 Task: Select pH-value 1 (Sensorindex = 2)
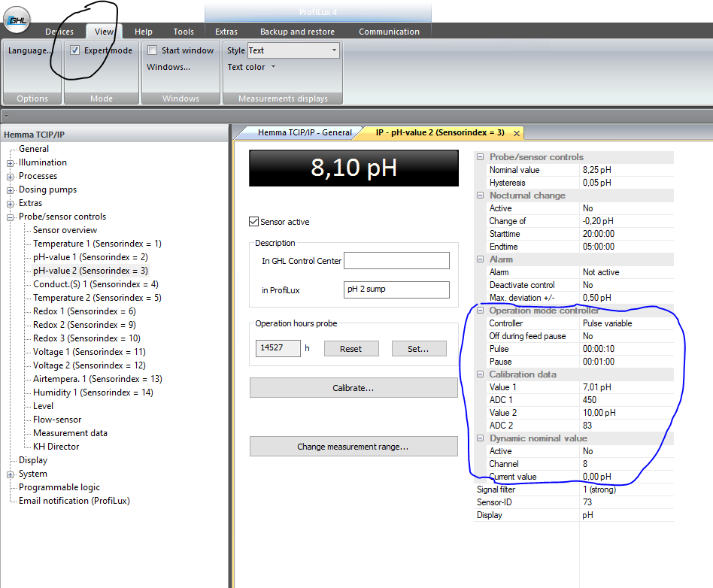coord(90,257)
